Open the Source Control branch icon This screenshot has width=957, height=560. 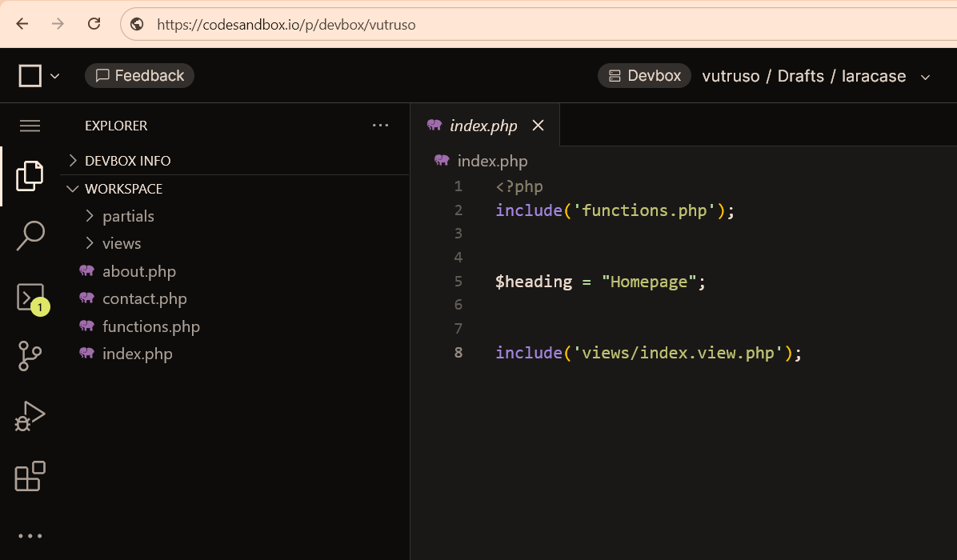(30, 356)
